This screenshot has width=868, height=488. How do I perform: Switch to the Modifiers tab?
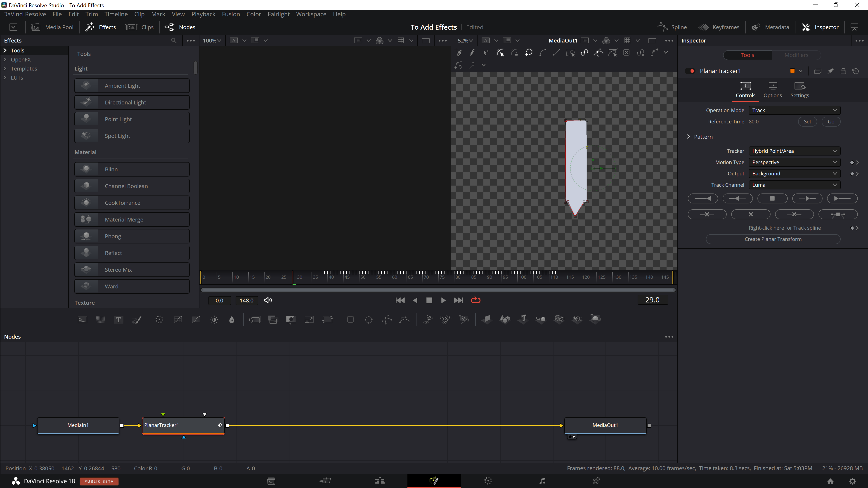click(x=796, y=55)
